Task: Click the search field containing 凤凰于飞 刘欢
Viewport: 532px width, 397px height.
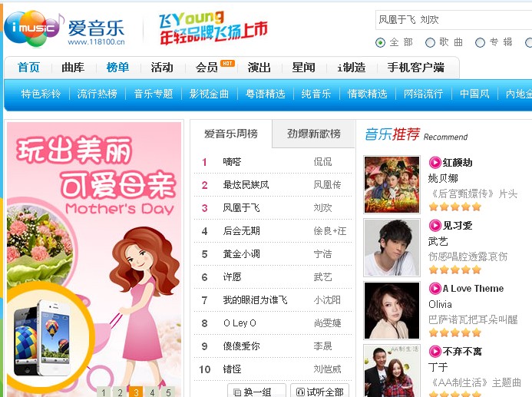Action: (x=454, y=20)
